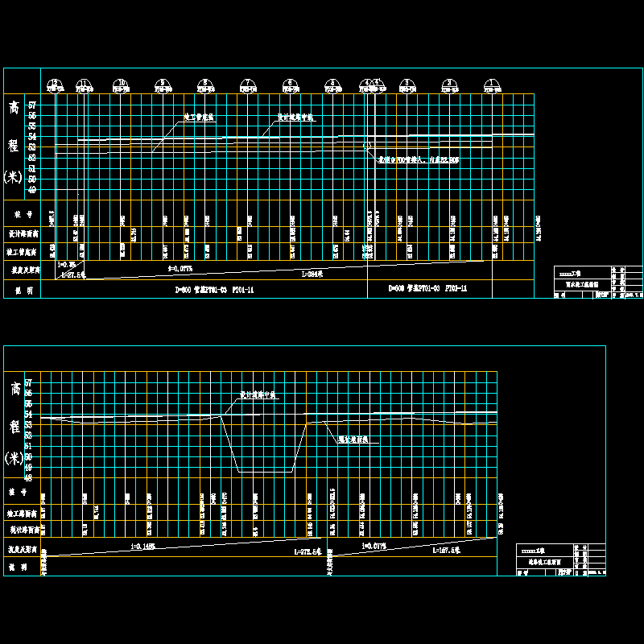
Task: Click manhole marker number 6 in upper profile
Action: [x=288, y=83]
